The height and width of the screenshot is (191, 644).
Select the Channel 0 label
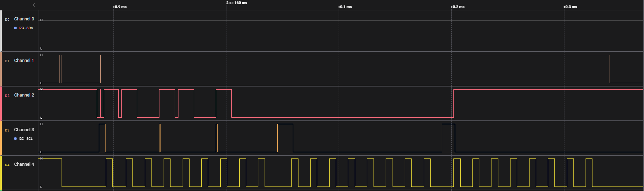24,19
